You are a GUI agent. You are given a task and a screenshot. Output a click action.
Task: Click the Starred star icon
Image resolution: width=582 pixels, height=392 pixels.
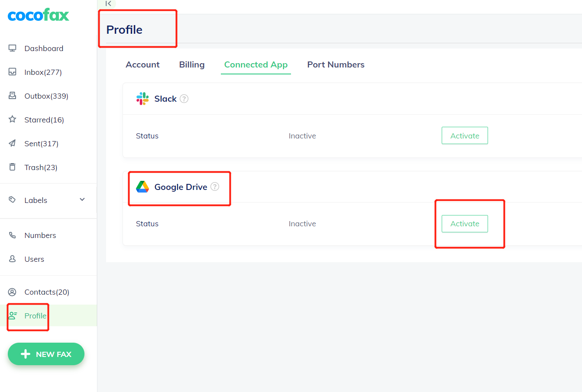tap(13, 119)
